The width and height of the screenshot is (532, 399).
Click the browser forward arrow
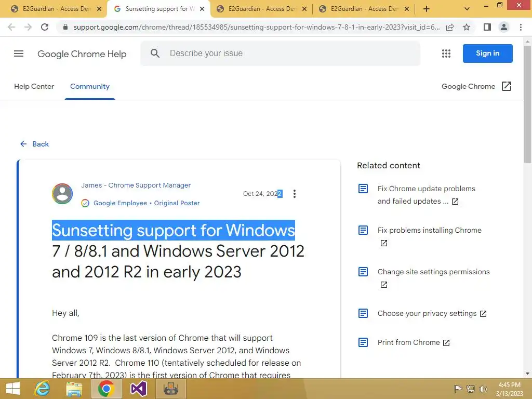[28, 27]
